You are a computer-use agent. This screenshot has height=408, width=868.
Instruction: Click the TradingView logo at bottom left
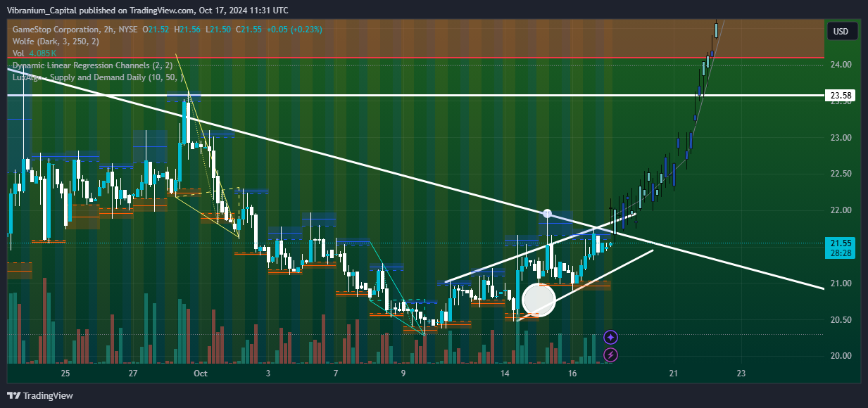click(40, 395)
